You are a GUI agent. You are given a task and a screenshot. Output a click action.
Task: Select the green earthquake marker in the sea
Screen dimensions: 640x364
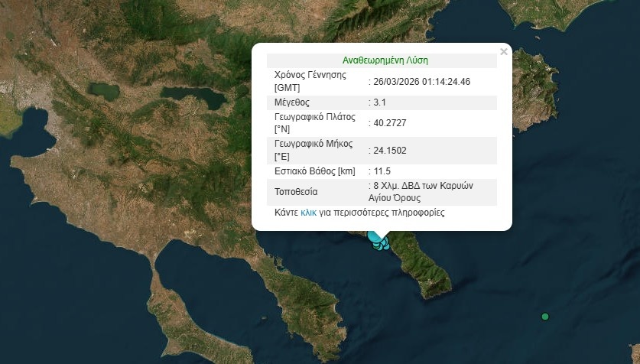point(545,317)
